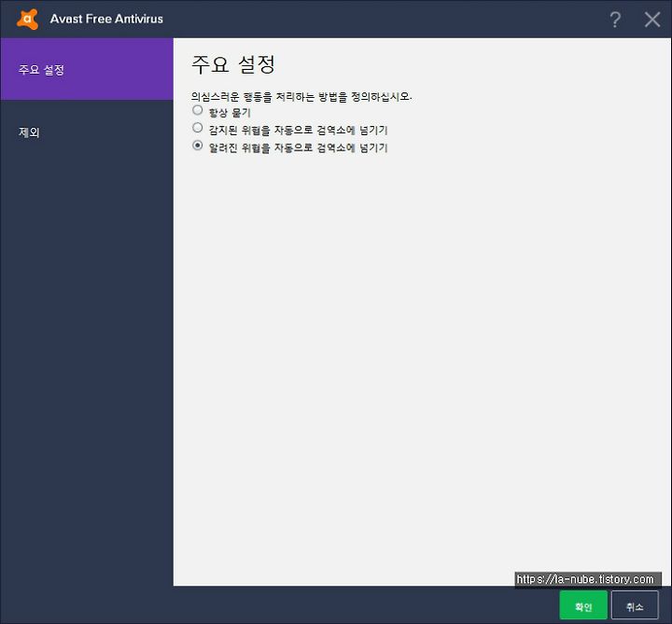The height and width of the screenshot is (624, 672).
Task: Cancel with the 취소 button
Action: click(635, 605)
